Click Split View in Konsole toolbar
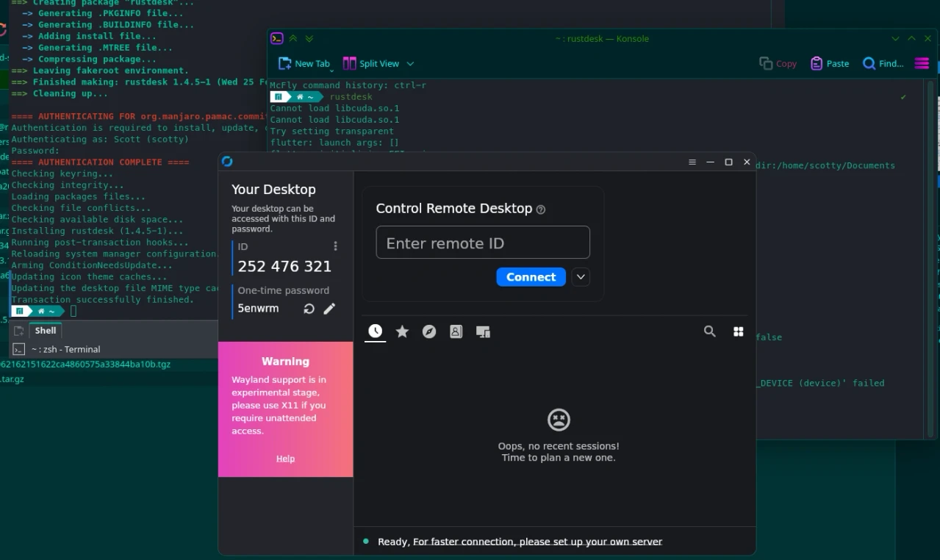940x560 pixels. [x=372, y=64]
